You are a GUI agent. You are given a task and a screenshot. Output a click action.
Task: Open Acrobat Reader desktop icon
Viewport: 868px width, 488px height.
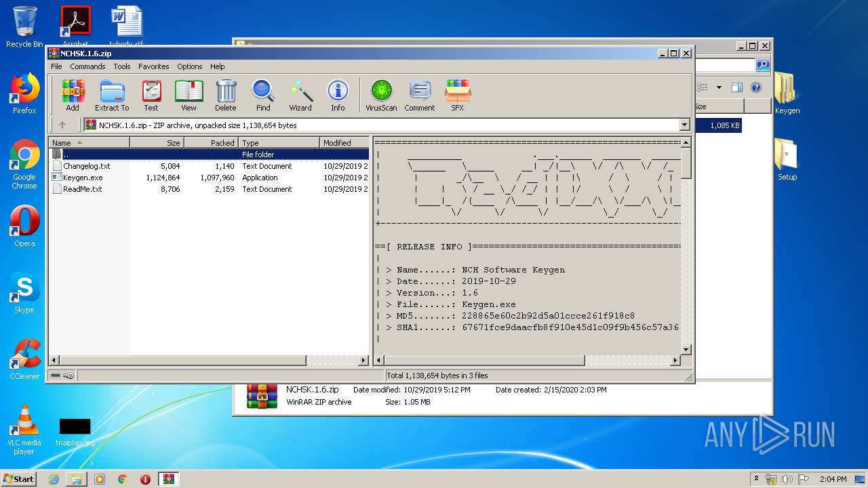tap(75, 27)
